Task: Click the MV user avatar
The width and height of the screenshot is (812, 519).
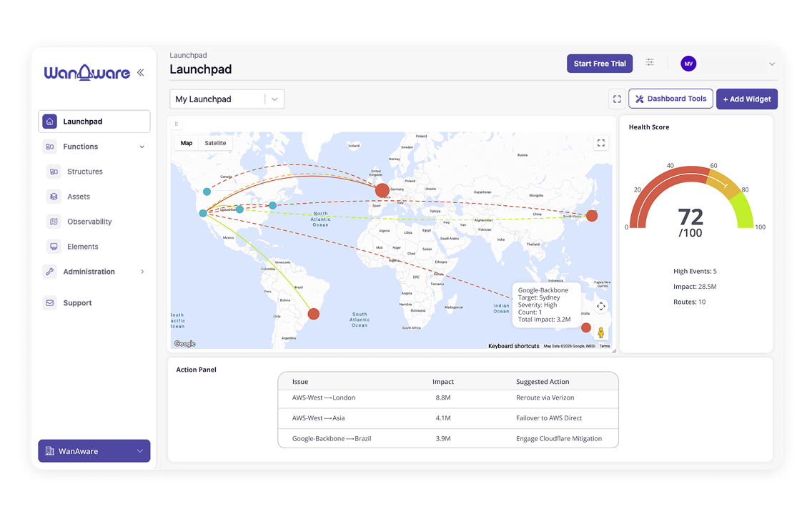Action: [x=688, y=64]
